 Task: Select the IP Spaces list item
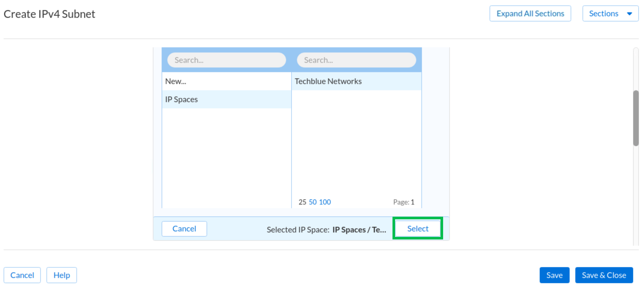(181, 100)
